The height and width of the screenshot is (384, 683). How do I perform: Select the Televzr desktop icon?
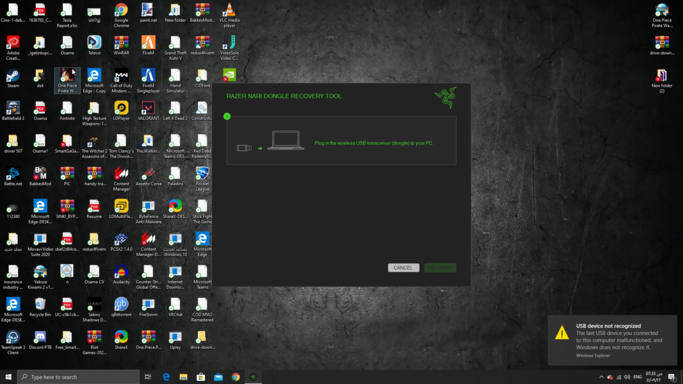coord(94,46)
